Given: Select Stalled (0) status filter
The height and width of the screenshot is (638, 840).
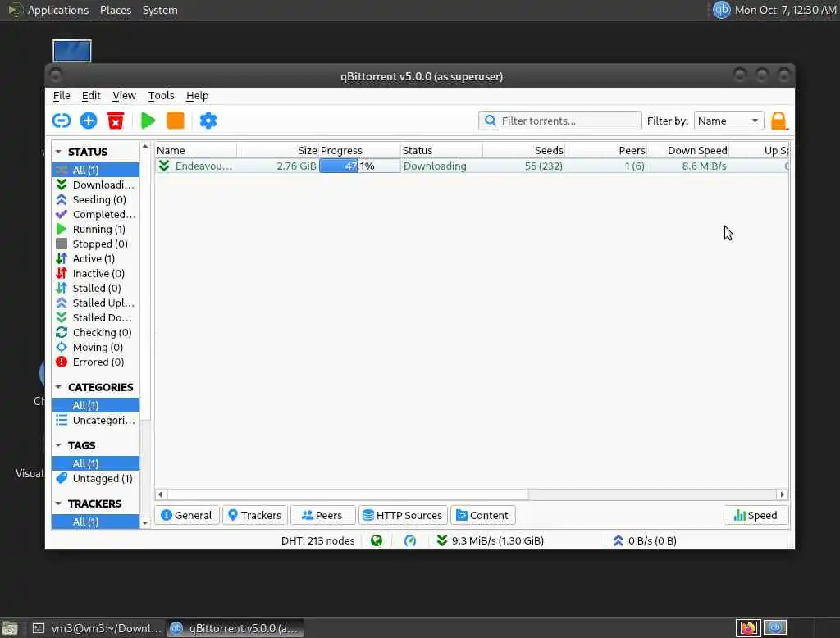Looking at the screenshot, I should click(x=96, y=288).
